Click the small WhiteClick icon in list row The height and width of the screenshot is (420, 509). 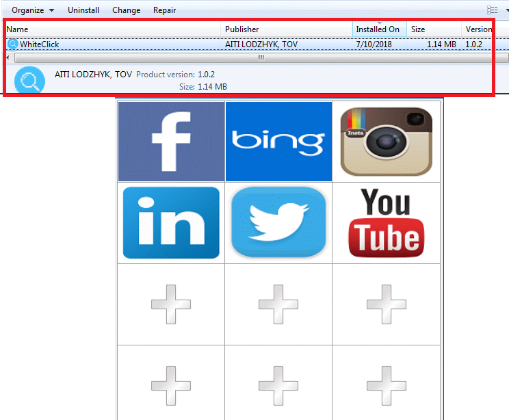pos(12,44)
